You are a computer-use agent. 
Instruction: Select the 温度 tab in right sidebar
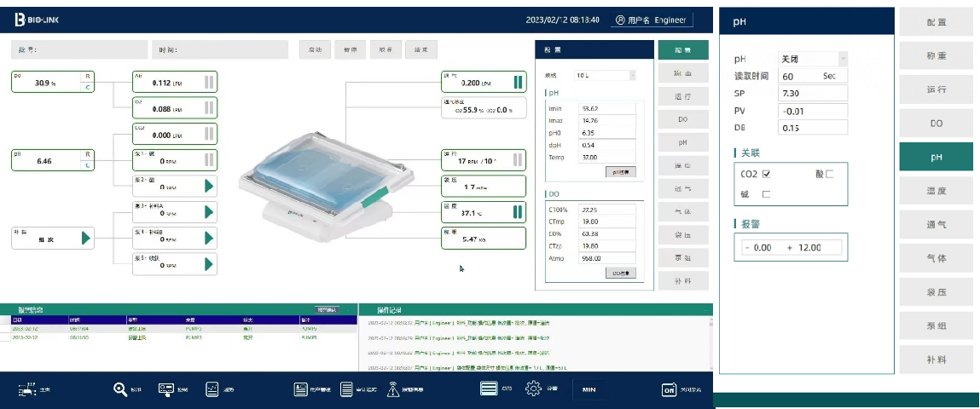coord(936,191)
